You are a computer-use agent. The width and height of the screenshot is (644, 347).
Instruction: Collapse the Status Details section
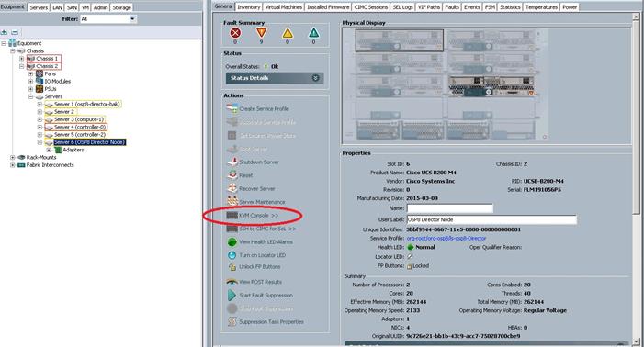[x=315, y=78]
